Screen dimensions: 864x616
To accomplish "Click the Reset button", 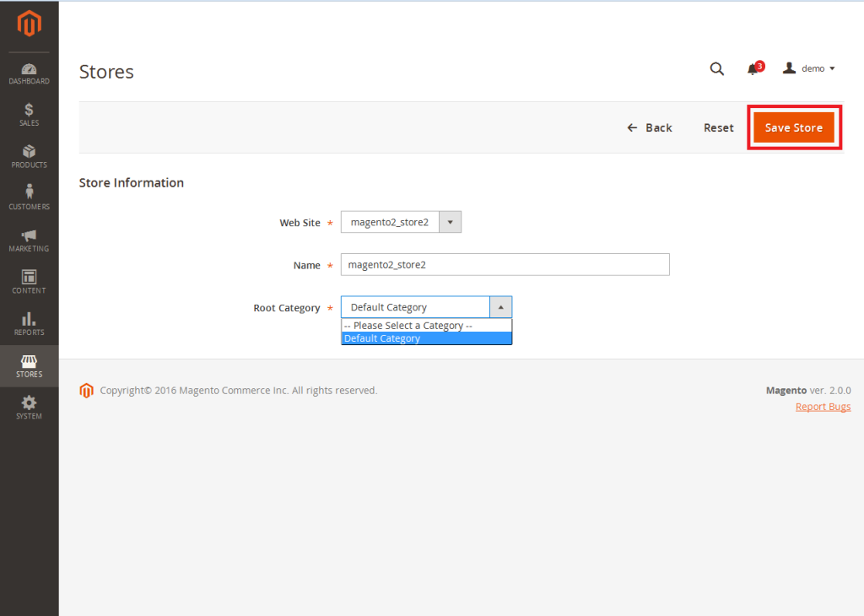I will [x=718, y=127].
